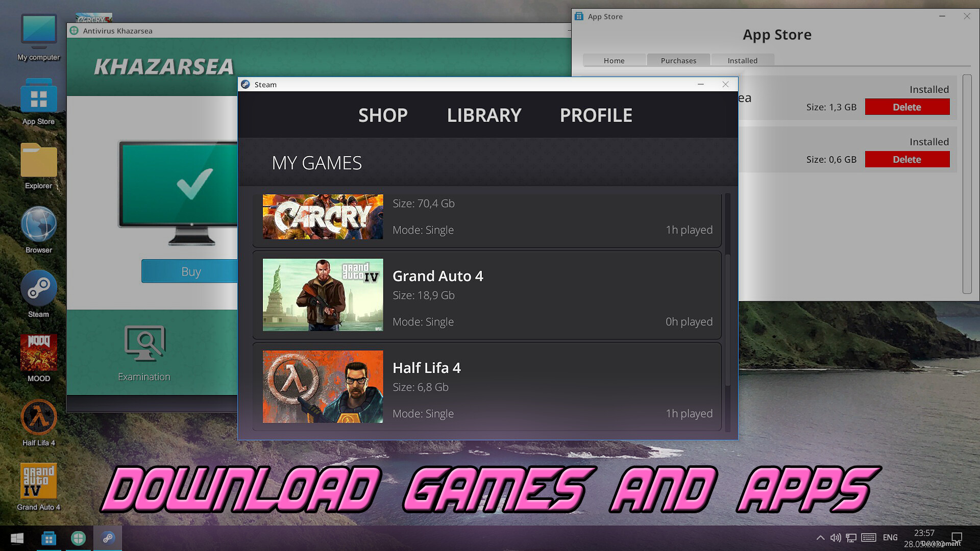Switch to the LIBRARY tab in Steam
Image resolution: width=980 pixels, height=551 pixels.
coord(484,115)
